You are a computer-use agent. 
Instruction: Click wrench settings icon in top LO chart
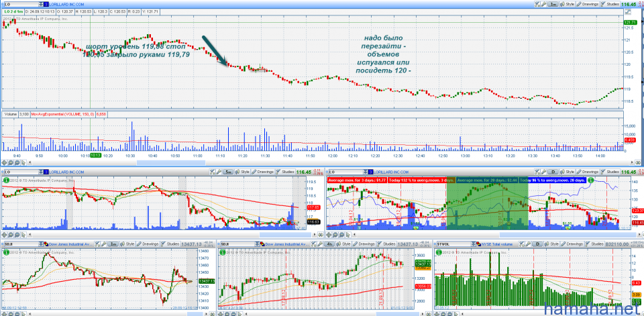(x=543, y=4)
